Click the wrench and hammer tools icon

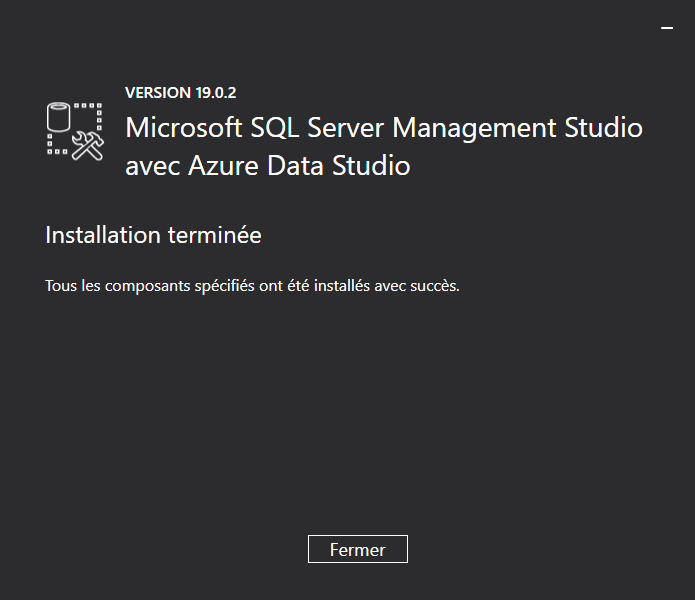(x=88, y=146)
